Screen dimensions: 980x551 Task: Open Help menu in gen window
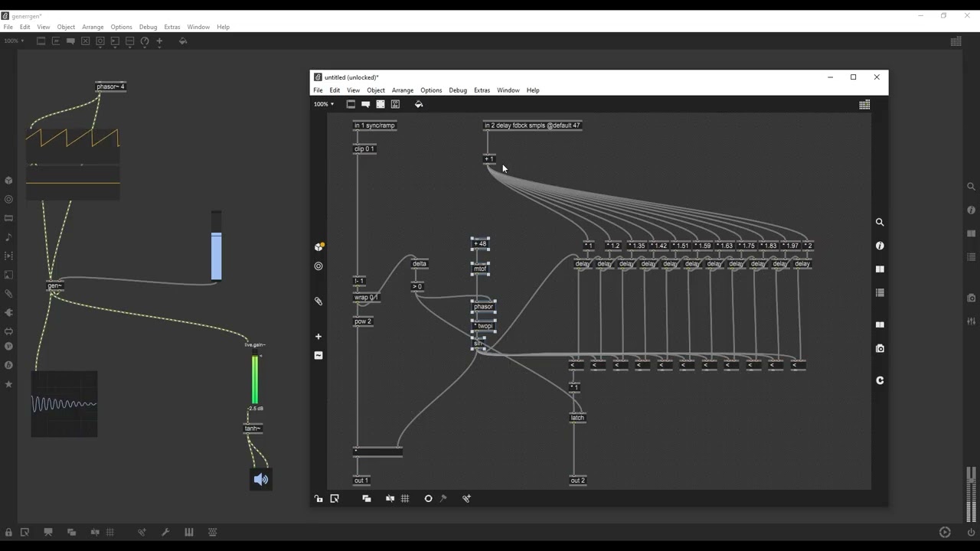[x=533, y=90]
